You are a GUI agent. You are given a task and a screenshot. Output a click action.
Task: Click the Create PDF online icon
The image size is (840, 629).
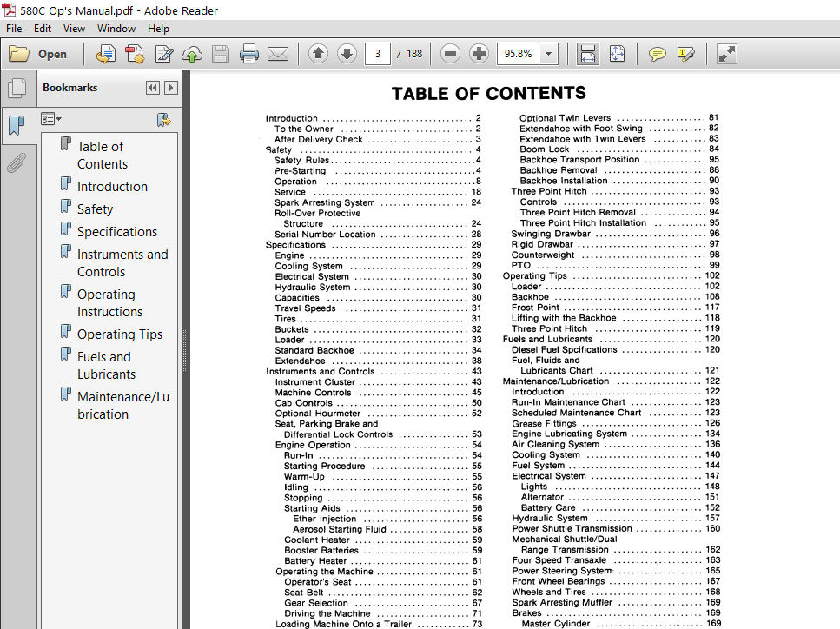point(105,54)
